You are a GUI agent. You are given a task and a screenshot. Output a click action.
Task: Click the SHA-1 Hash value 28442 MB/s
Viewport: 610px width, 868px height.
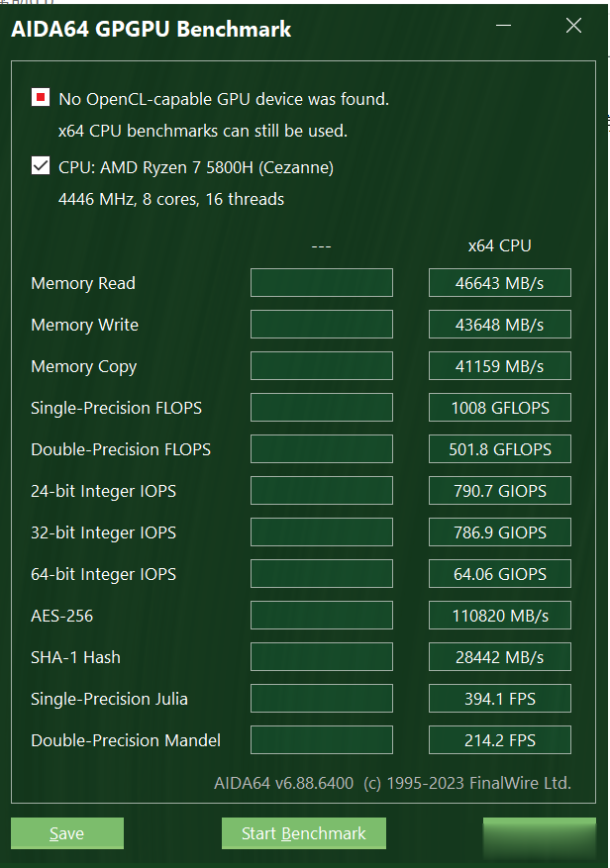[500, 656]
